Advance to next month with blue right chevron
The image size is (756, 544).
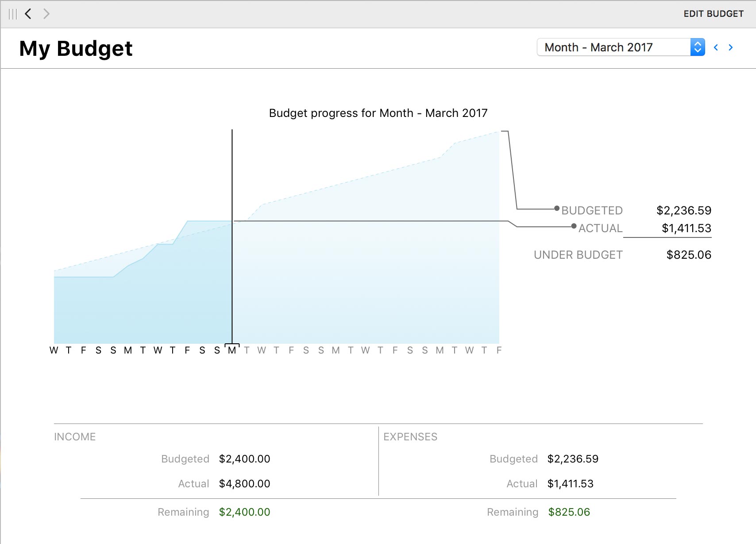[731, 47]
